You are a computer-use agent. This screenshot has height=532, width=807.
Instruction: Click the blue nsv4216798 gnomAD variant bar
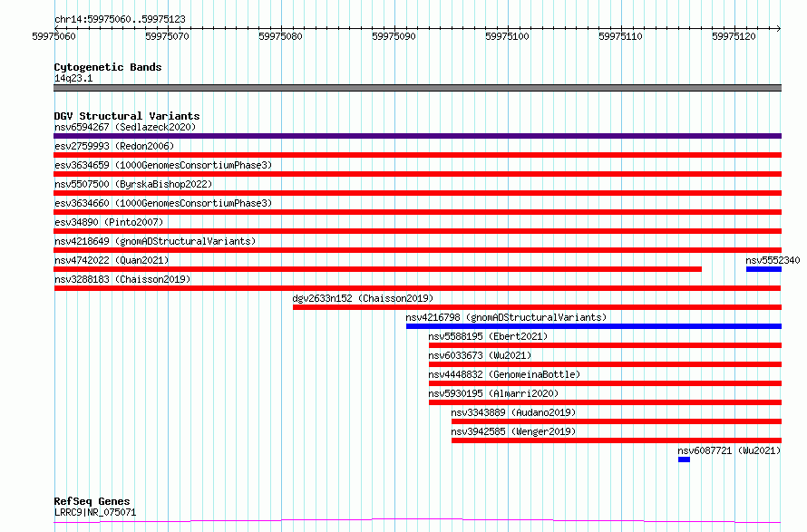(594, 326)
